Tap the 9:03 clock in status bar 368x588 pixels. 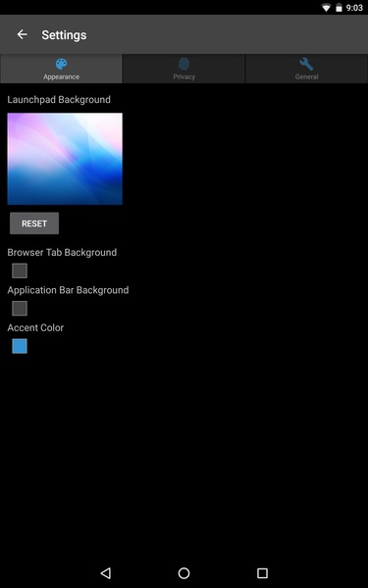(354, 8)
